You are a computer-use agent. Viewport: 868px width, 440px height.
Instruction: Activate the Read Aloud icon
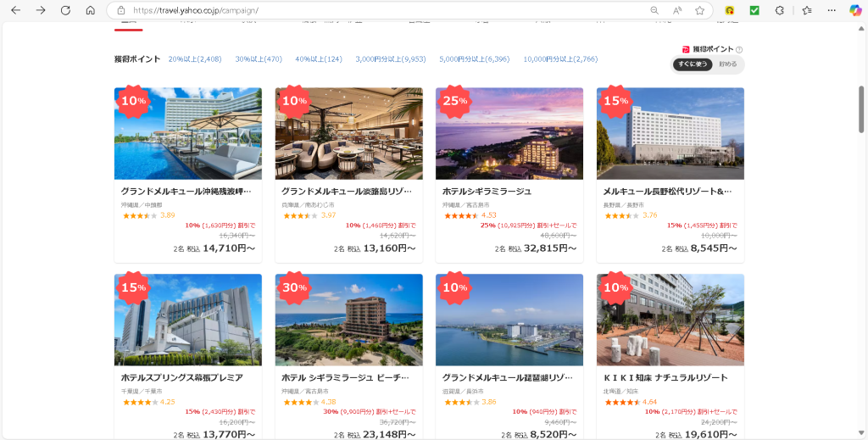(676, 10)
